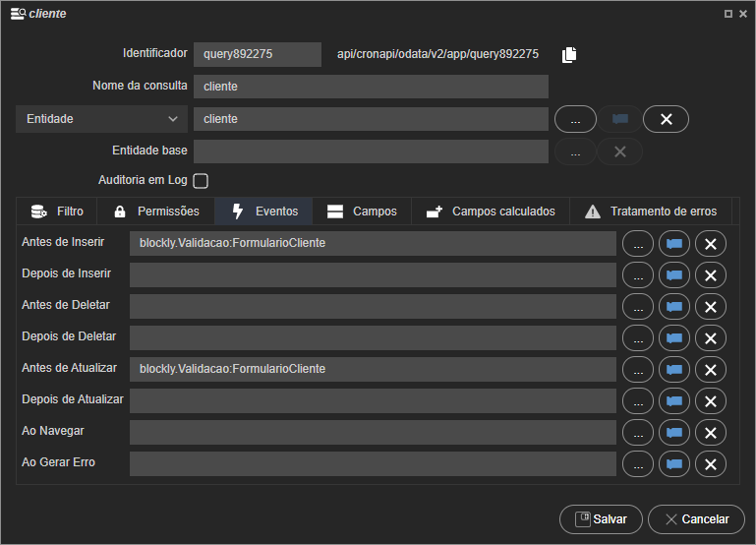Clear the Depois de Atualizar event
This screenshot has height=545, width=756.
(711, 401)
